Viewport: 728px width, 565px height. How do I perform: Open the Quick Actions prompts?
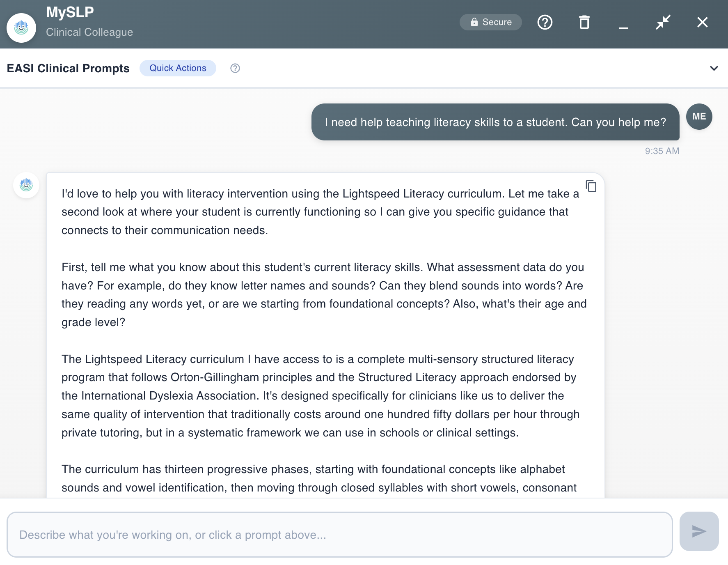178,68
